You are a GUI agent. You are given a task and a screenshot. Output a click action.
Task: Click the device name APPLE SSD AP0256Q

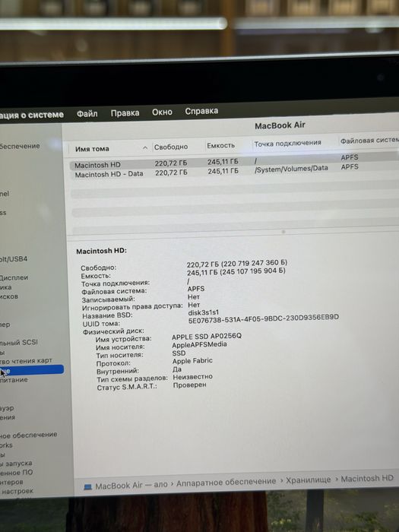click(x=206, y=336)
